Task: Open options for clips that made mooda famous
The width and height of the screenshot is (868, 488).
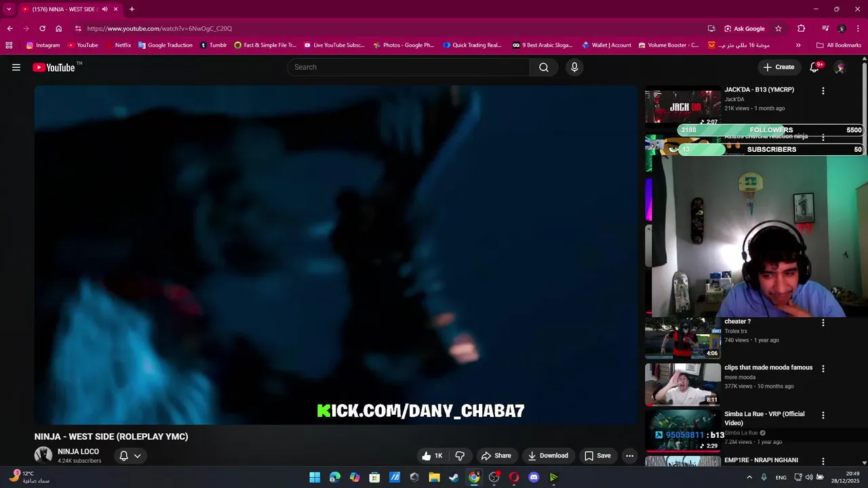Action: pos(823,369)
